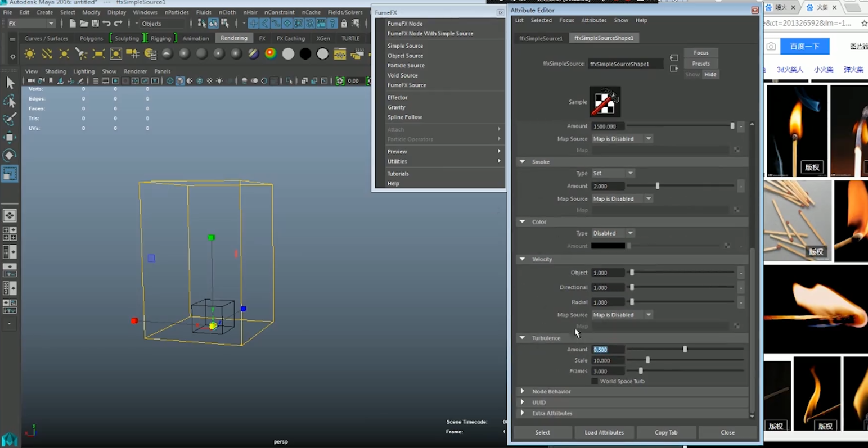Activate the Paint Selection tool

(x=10, y=119)
